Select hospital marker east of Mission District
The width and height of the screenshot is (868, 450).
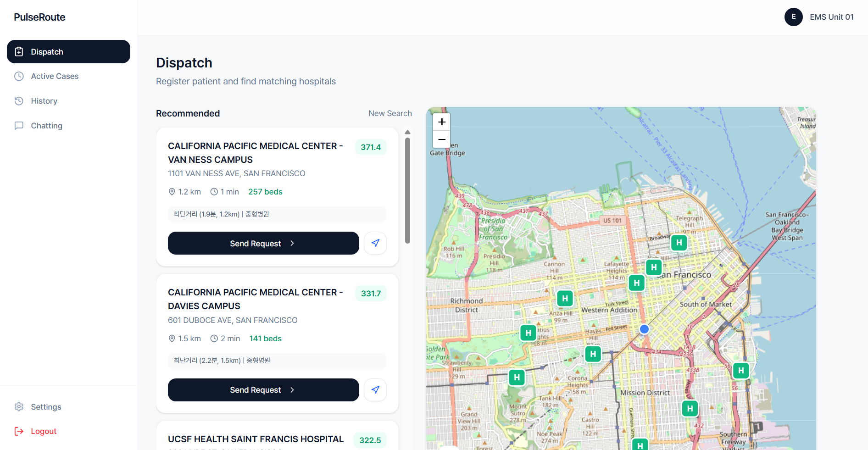coord(690,409)
